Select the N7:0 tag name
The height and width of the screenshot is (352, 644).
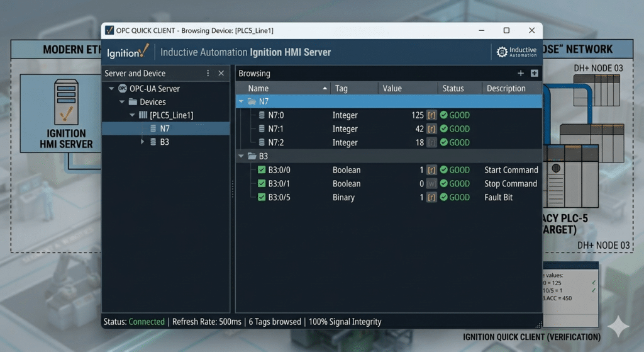click(x=276, y=115)
